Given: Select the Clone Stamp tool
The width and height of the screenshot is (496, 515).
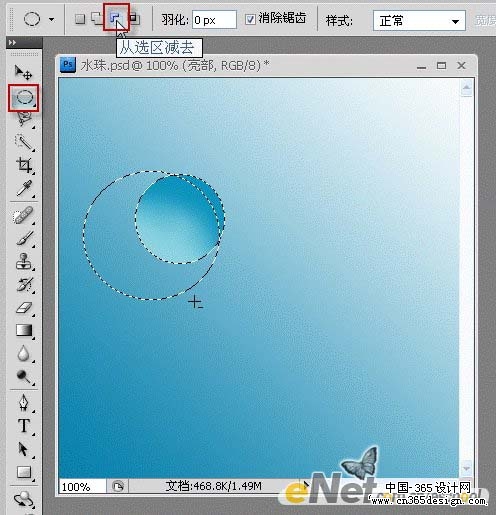Looking at the screenshot, I should pyautogui.click(x=24, y=261).
